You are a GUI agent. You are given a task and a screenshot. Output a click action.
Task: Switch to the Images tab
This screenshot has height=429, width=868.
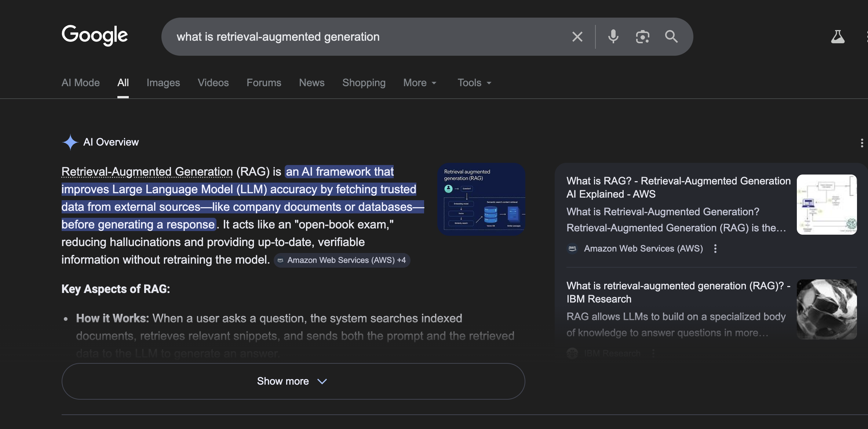pos(163,83)
